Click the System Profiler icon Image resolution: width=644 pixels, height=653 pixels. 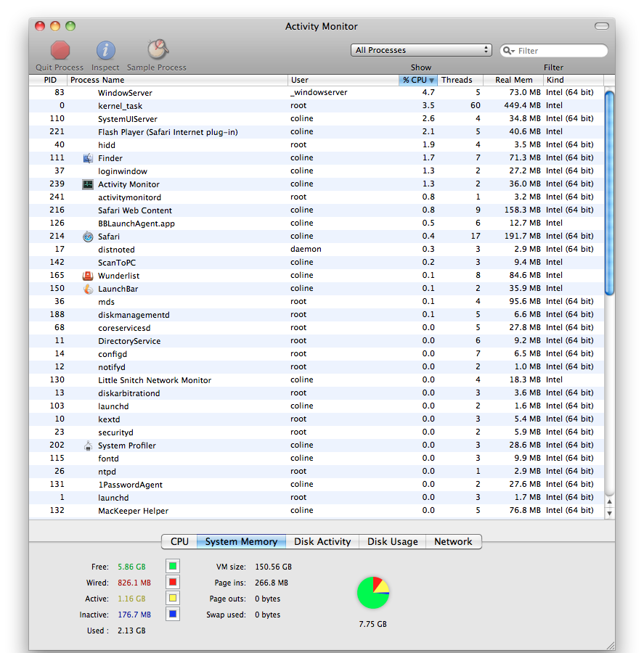(x=88, y=445)
